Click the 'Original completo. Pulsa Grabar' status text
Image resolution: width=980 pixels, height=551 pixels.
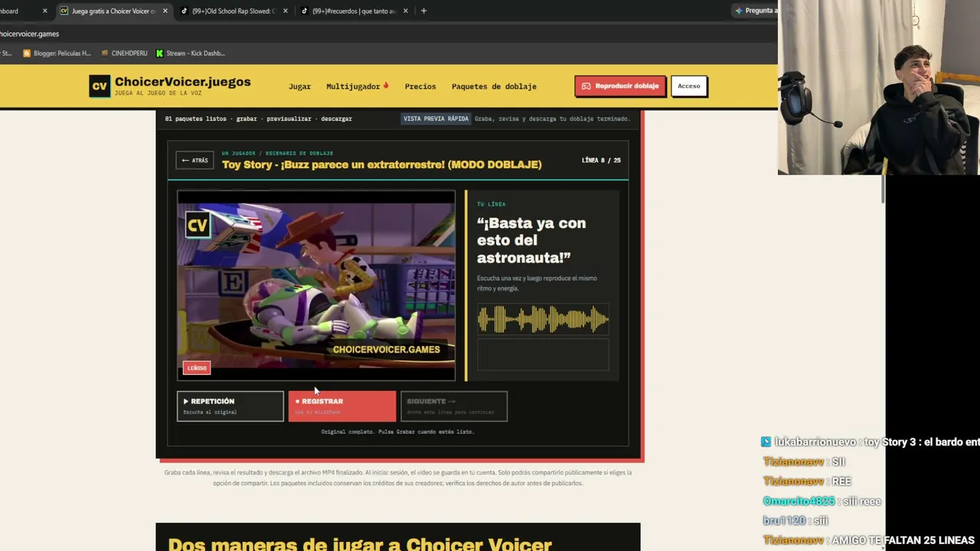point(397,432)
